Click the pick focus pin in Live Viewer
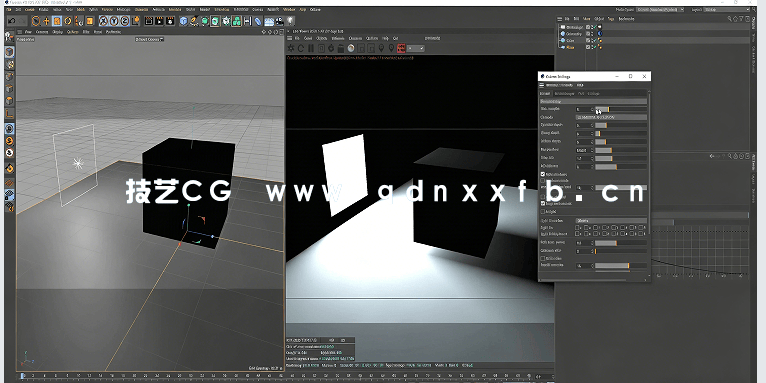766x383 pixels. point(382,48)
